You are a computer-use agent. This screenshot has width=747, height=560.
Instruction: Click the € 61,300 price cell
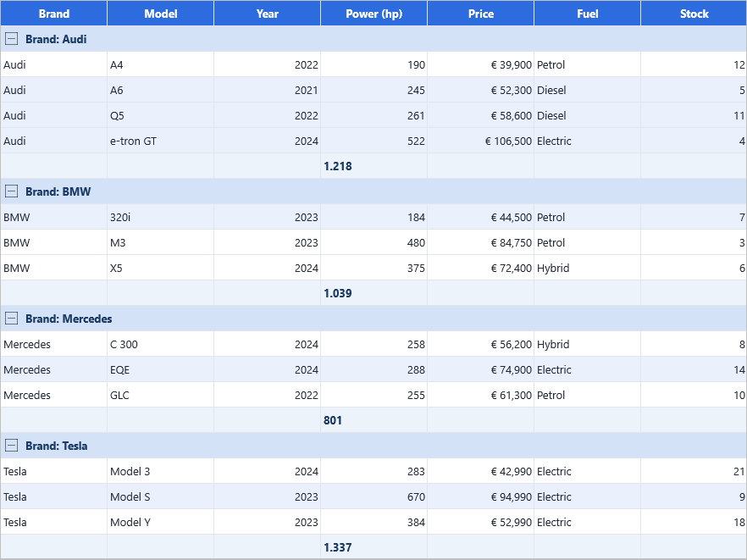(x=481, y=395)
